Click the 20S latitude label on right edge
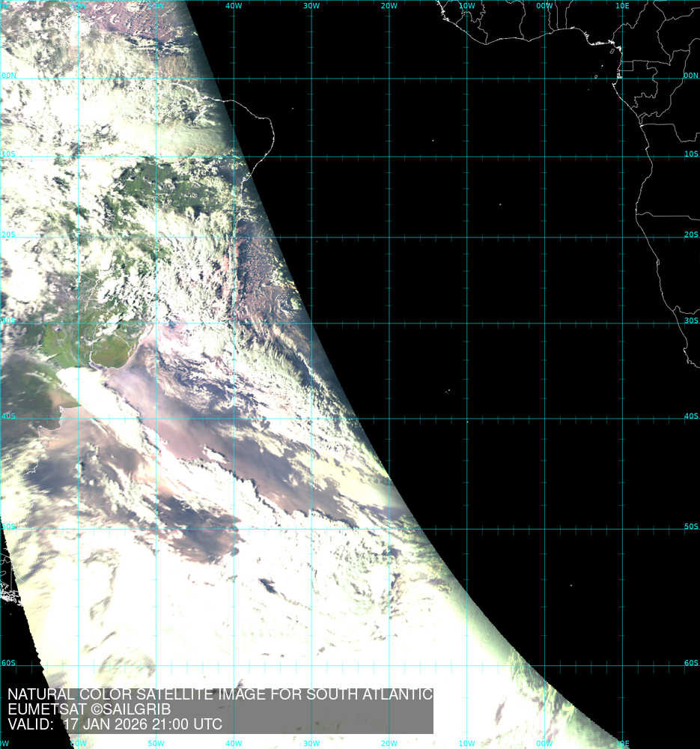The width and height of the screenshot is (700, 749). (691, 234)
